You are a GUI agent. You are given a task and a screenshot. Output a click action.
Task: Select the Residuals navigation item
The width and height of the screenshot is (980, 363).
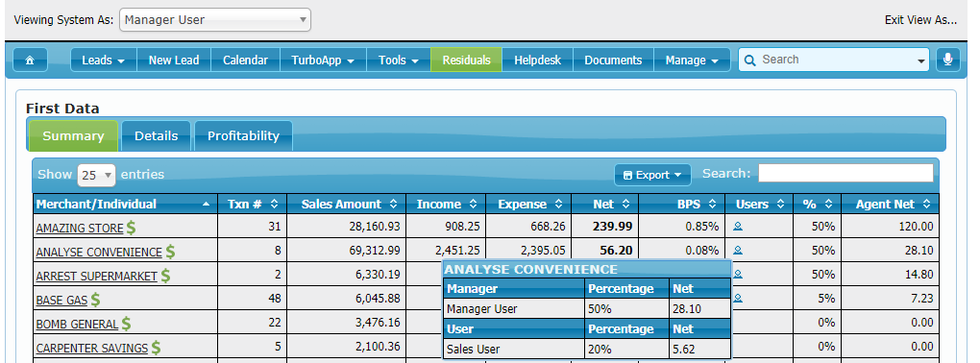[466, 60]
